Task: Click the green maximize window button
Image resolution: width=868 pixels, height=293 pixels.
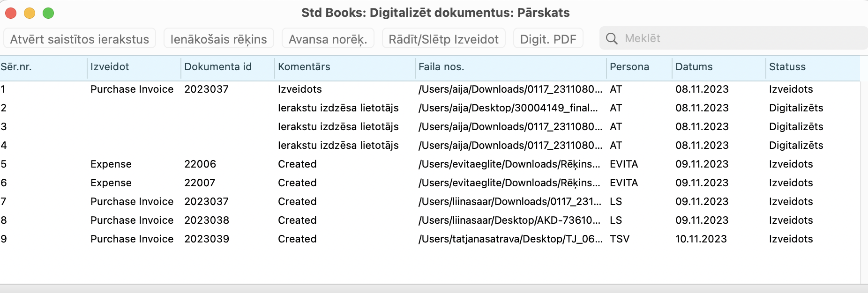Action: [x=48, y=13]
